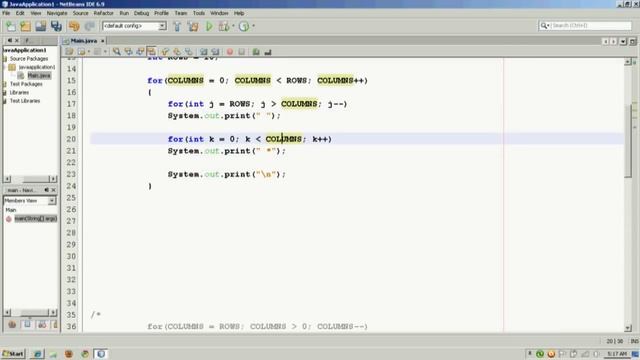Open editor Forward history dropdown arrow

[x=105, y=51]
